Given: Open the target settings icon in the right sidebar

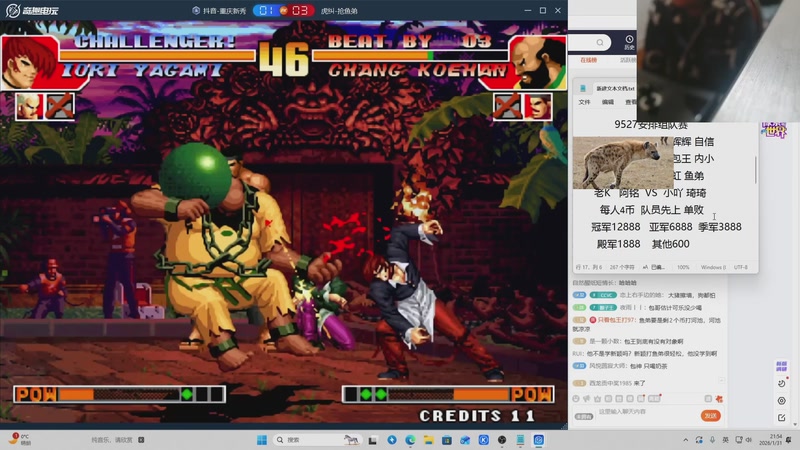Looking at the screenshot, I should coord(782,401).
